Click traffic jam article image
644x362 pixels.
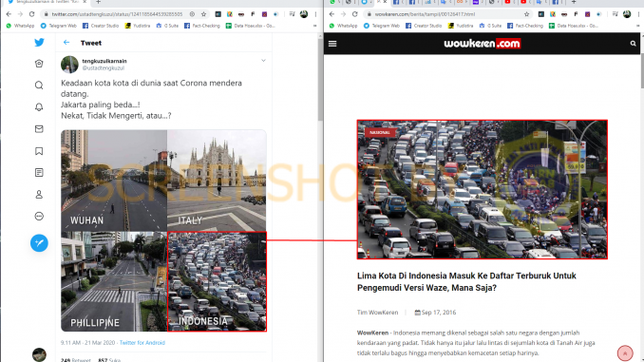(483, 189)
